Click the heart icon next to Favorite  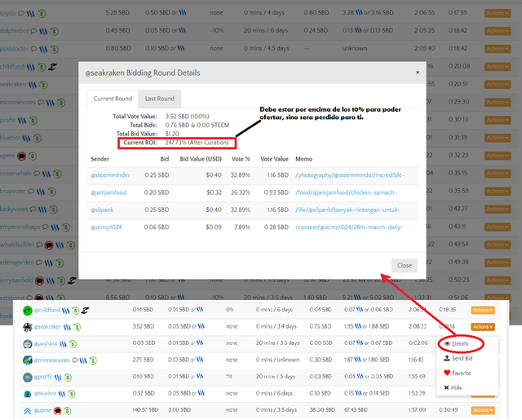coord(447,373)
